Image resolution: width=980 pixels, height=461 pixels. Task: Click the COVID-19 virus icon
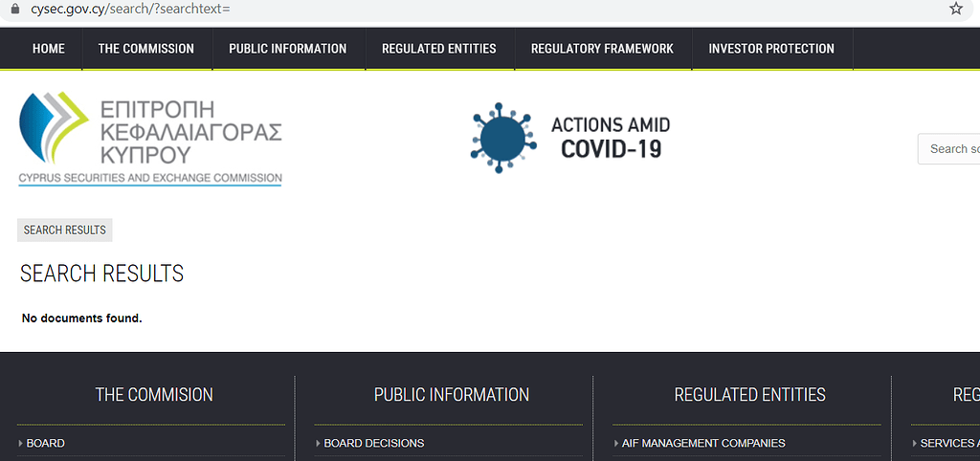pyautogui.click(x=499, y=138)
